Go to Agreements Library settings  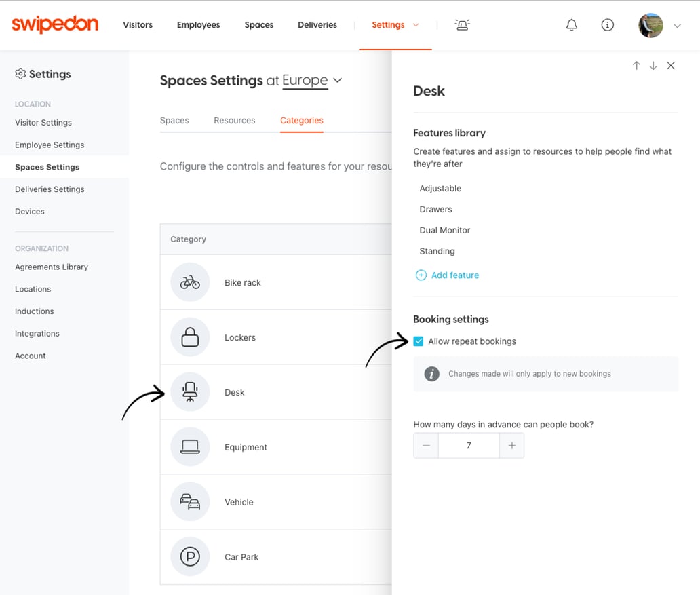tap(51, 267)
